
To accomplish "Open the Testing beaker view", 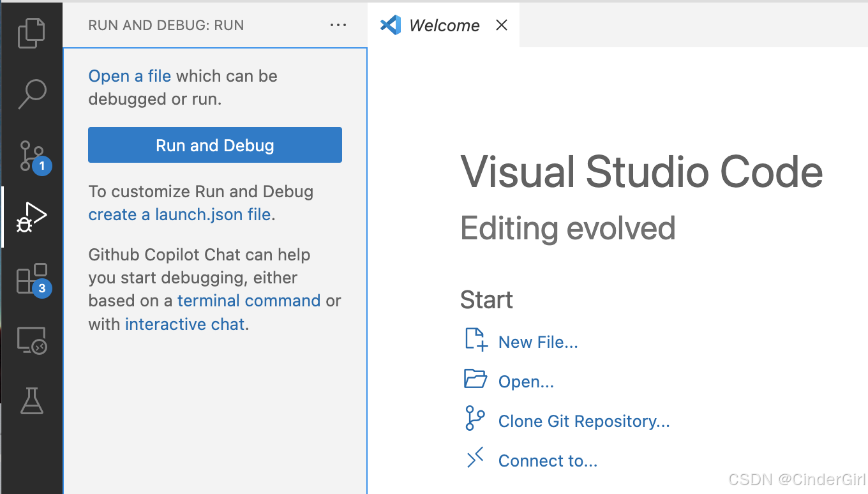I will coord(31,401).
